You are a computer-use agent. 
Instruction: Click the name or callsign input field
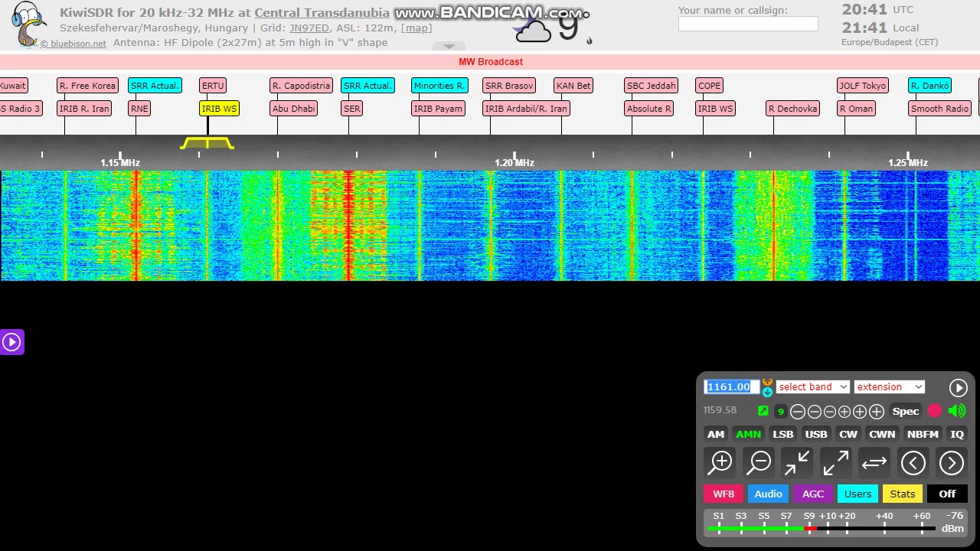pyautogui.click(x=748, y=24)
